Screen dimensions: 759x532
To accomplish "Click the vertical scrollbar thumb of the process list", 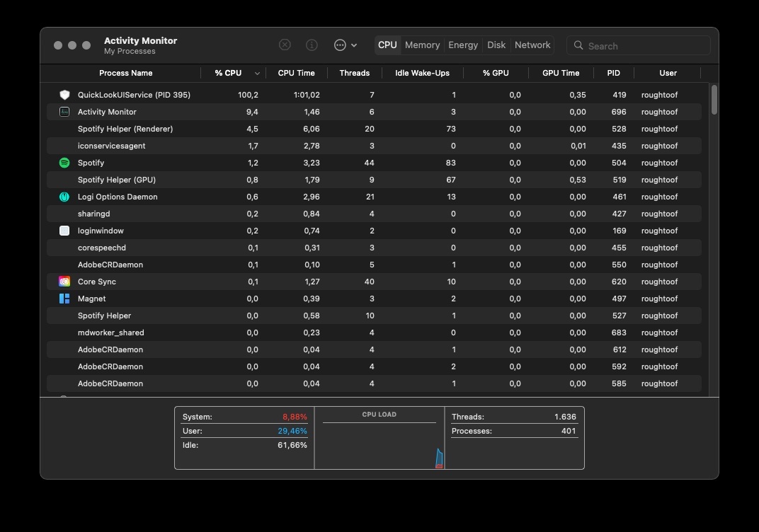I will tap(714, 100).
